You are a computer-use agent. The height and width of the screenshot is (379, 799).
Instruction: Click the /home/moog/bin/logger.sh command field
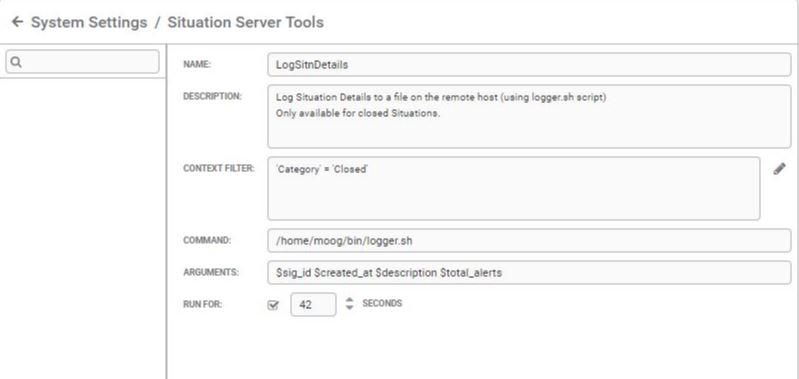pyautogui.click(x=529, y=240)
